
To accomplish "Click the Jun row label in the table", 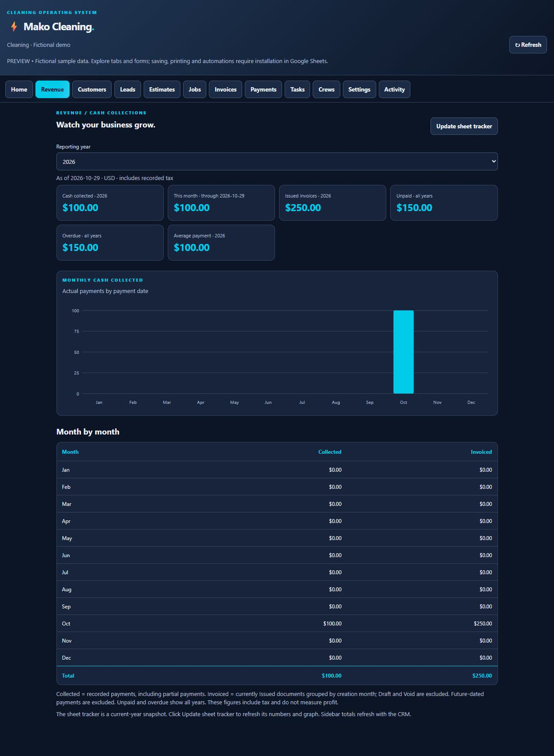I will point(66,555).
